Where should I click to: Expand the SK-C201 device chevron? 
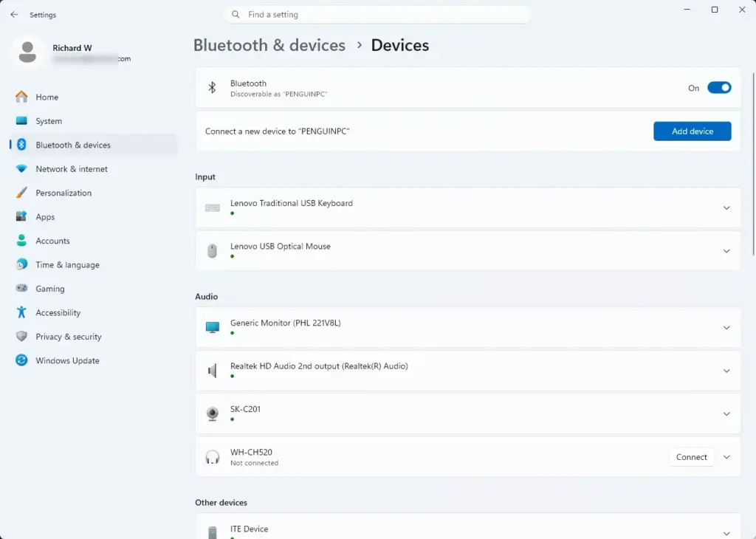[x=726, y=414]
